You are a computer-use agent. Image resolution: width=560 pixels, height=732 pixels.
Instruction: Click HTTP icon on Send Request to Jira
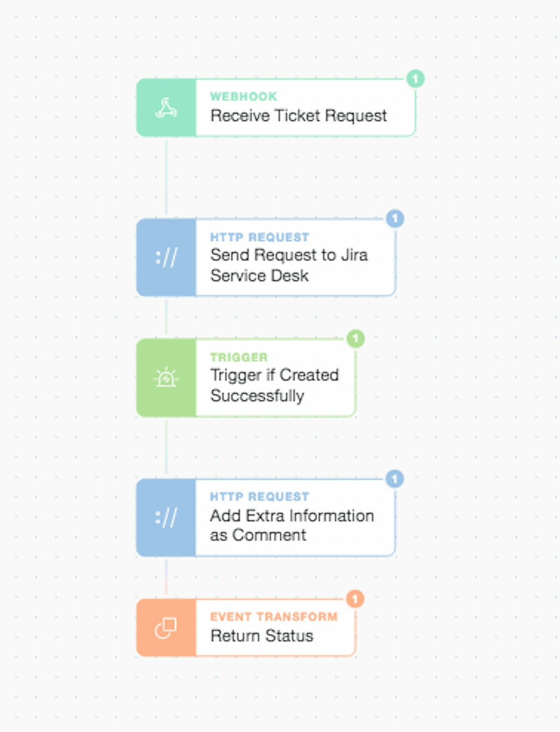(166, 257)
